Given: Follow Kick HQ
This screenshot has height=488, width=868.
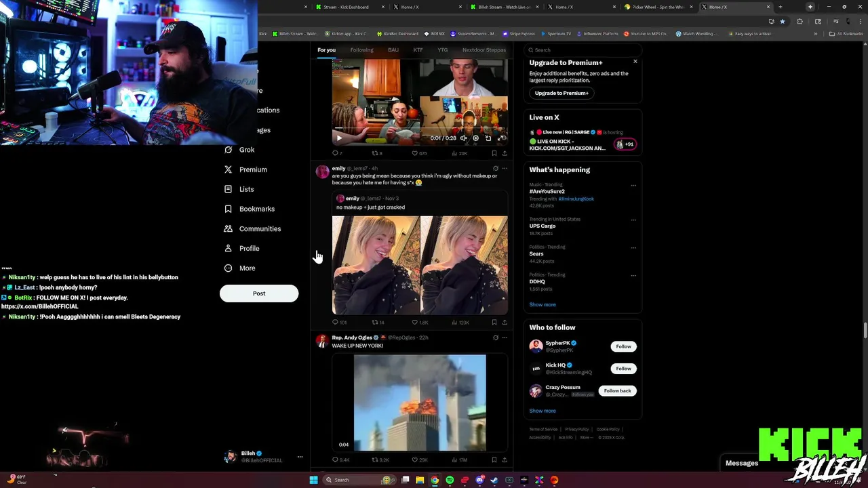Looking at the screenshot, I should pyautogui.click(x=623, y=369).
